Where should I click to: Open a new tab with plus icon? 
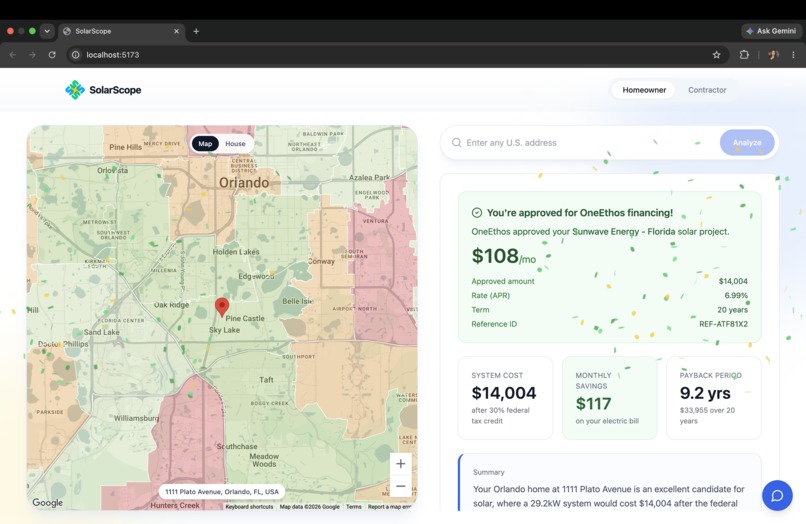pyautogui.click(x=196, y=31)
